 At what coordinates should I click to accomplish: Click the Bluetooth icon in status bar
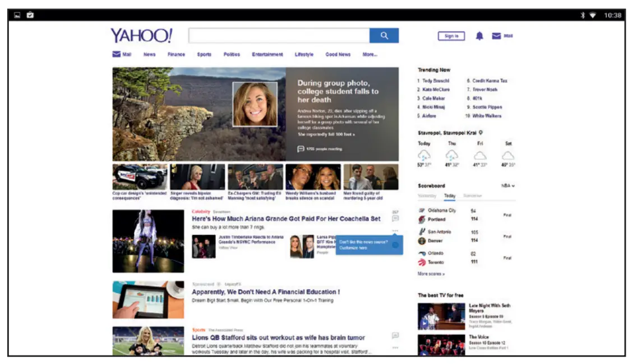(582, 16)
